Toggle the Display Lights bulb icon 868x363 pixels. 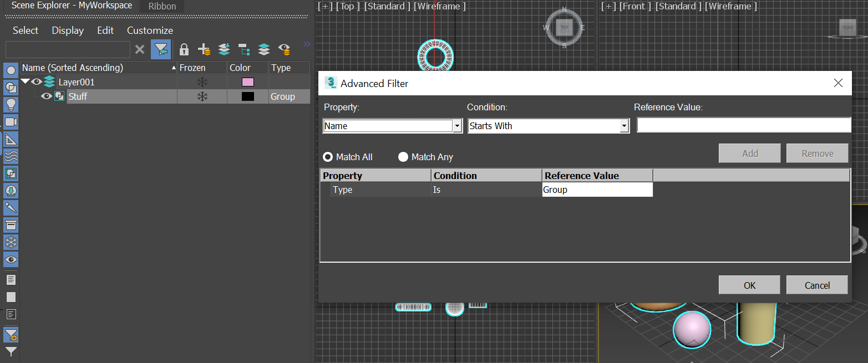point(11,105)
